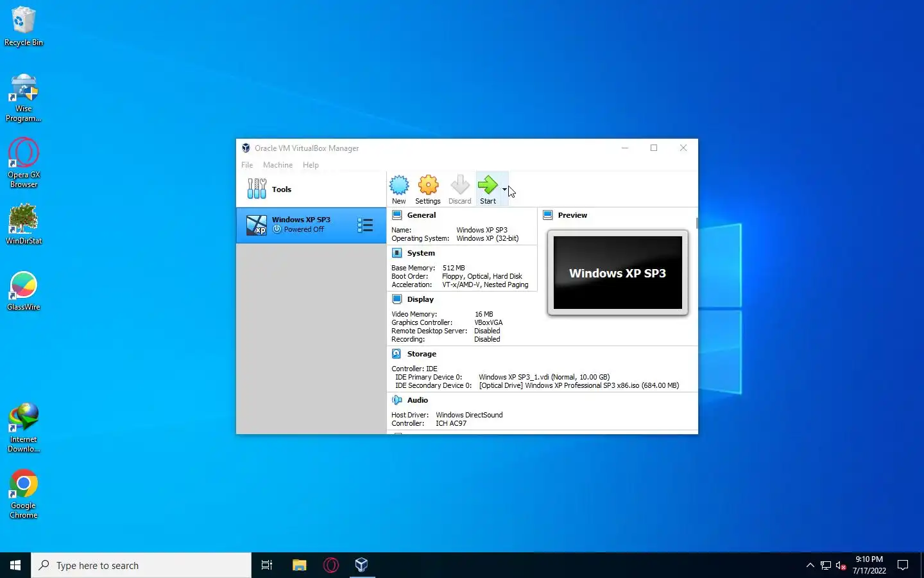The image size is (924, 578).
Task: Open the GlassWire desktop icon
Action: [24, 291]
